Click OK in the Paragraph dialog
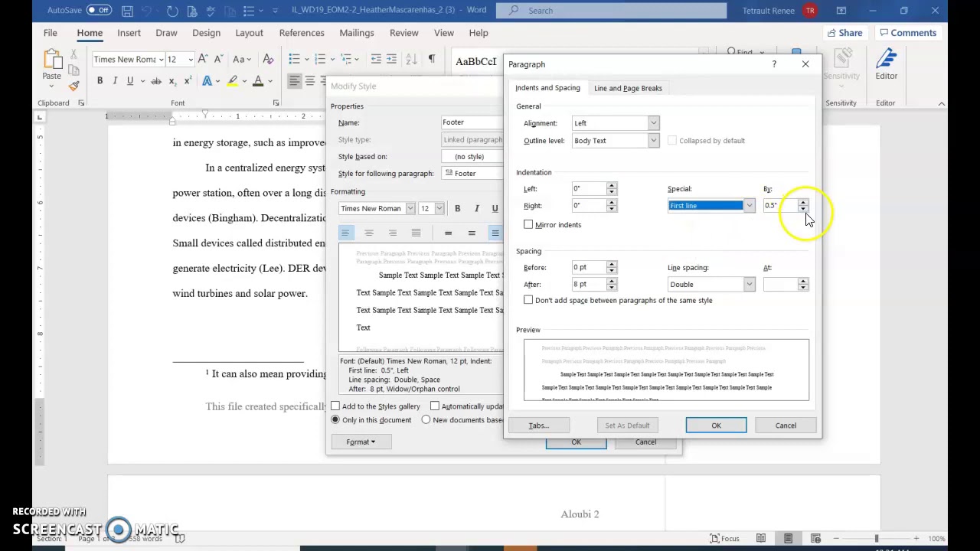 [716, 425]
